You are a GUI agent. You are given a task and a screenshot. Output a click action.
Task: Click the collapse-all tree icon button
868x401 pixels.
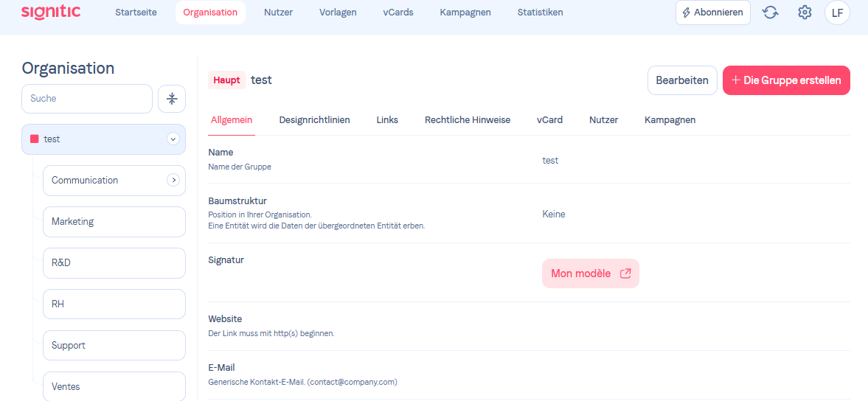tap(172, 99)
